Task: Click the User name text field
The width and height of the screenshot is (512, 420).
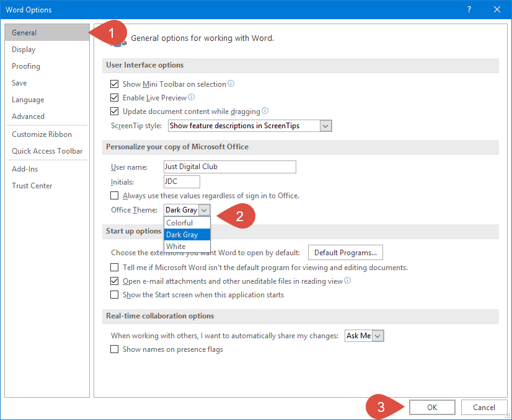Action: coord(230,167)
